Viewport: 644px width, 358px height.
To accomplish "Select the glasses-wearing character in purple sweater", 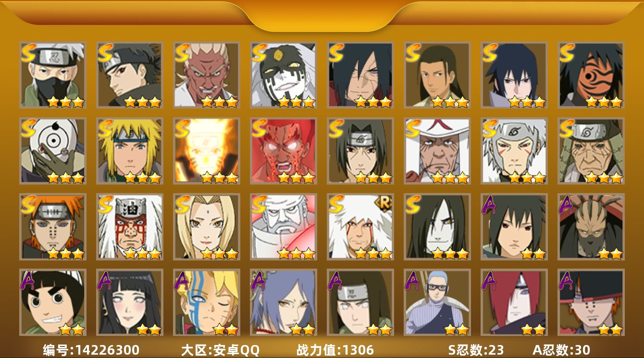I will point(437,302).
